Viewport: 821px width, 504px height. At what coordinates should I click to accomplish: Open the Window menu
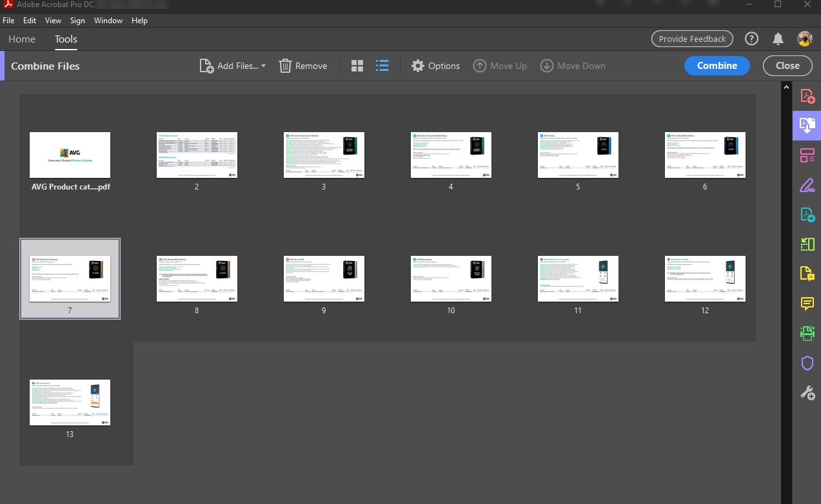[x=108, y=21]
